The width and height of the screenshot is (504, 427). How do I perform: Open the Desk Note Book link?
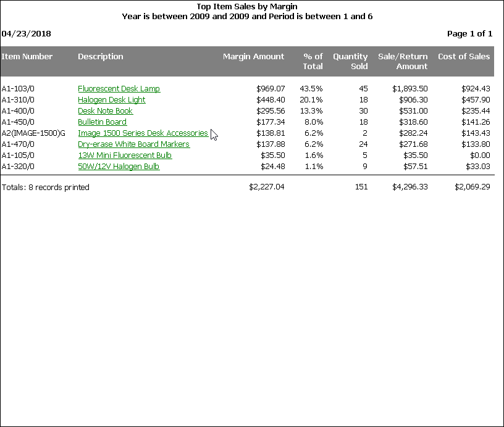click(x=105, y=111)
